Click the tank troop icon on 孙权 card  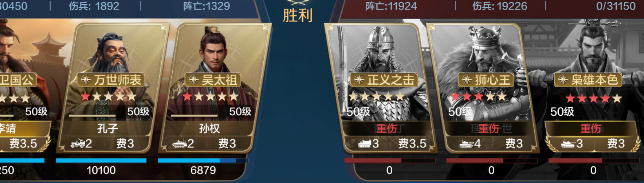[180, 144]
